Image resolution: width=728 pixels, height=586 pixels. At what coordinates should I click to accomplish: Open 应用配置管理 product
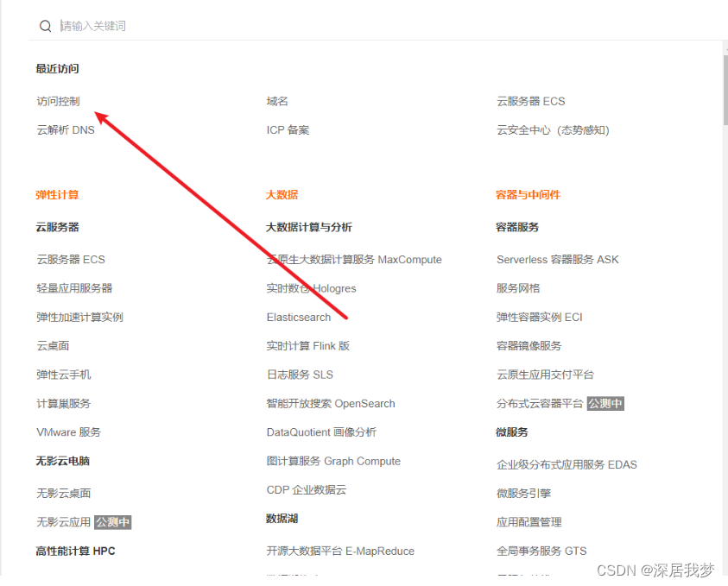(x=529, y=522)
